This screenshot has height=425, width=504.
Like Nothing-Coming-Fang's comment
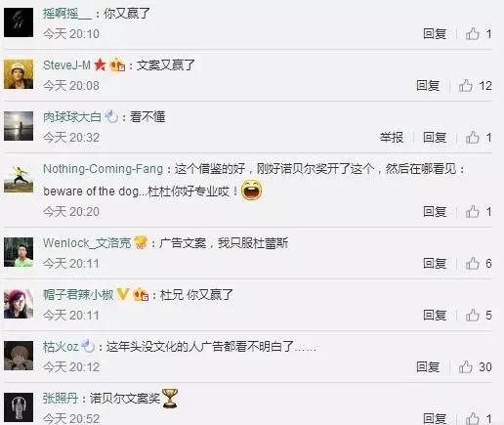pos(473,212)
